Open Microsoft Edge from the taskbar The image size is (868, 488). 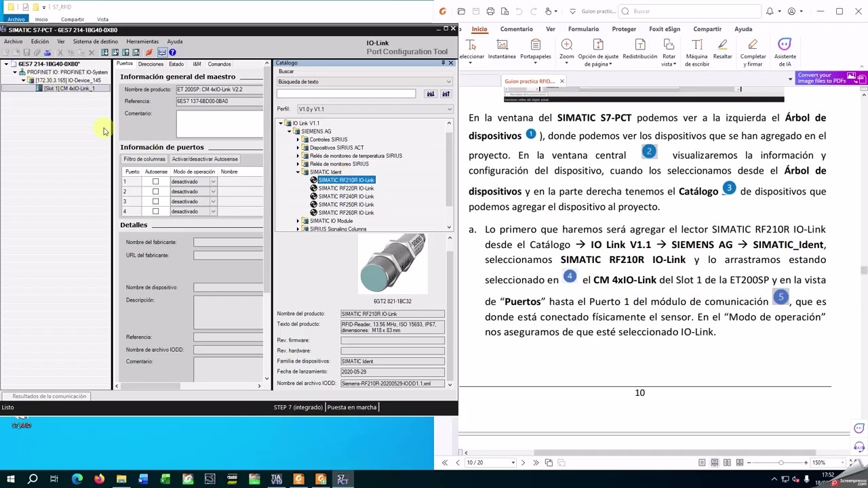[77, 479]
